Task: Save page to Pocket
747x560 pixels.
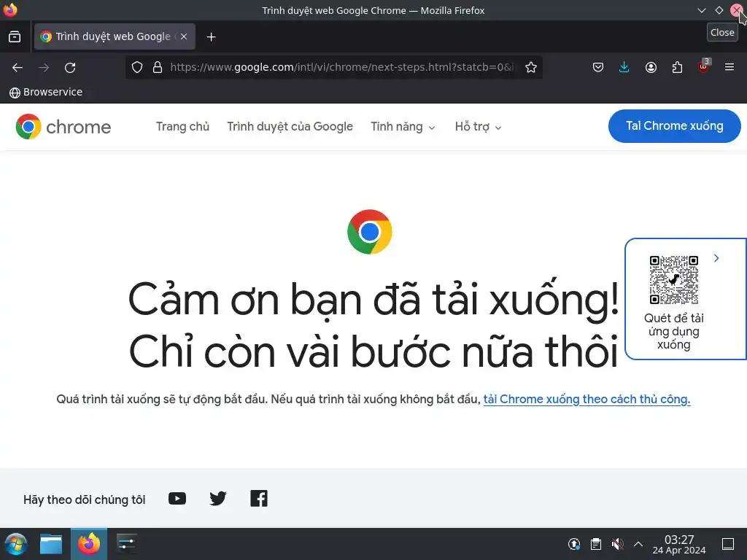Action: click(x=598, y=67)
